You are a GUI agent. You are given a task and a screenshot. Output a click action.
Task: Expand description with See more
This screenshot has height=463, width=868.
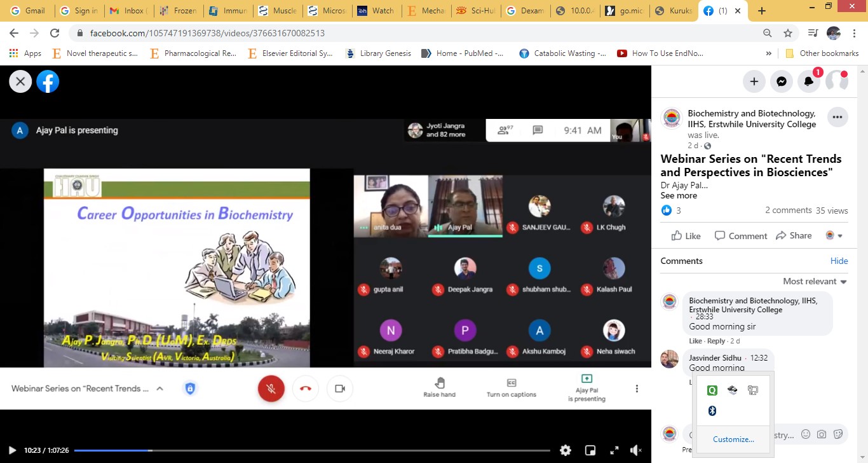pos(679,195)
